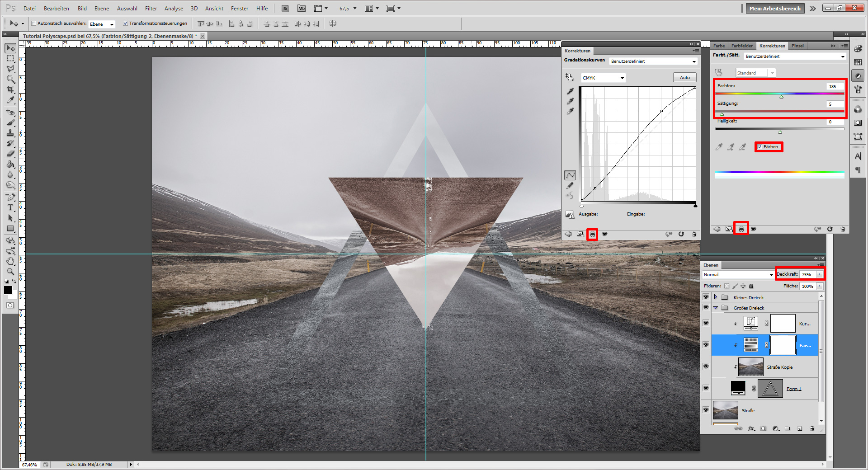Toggle Transformationssteuerungen in the options bar
This screenshot has width=868, height=470.
pyautogui.click(x=126, y=23)
